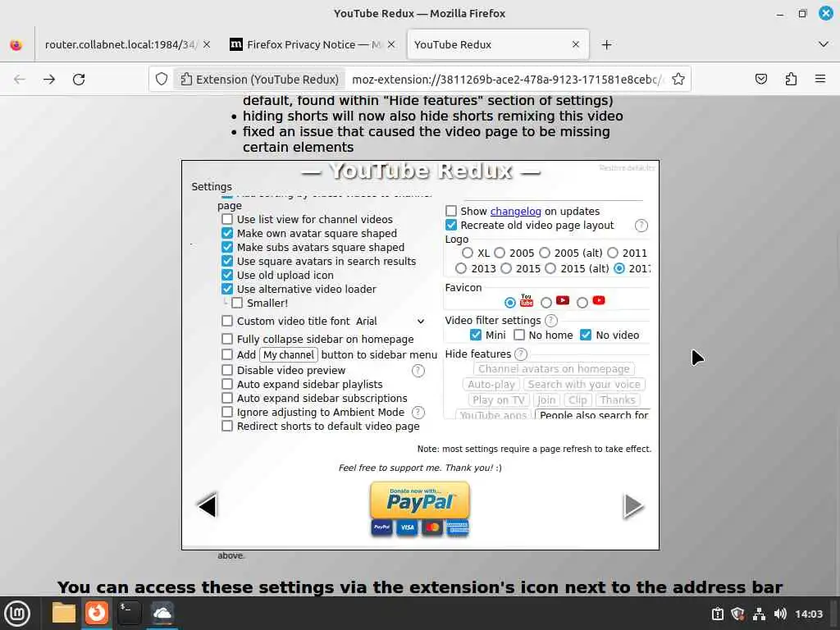The width and height of the screenshot is (840, 630).
Task: Show next slide with right arrow
Action: click(633, 505)
